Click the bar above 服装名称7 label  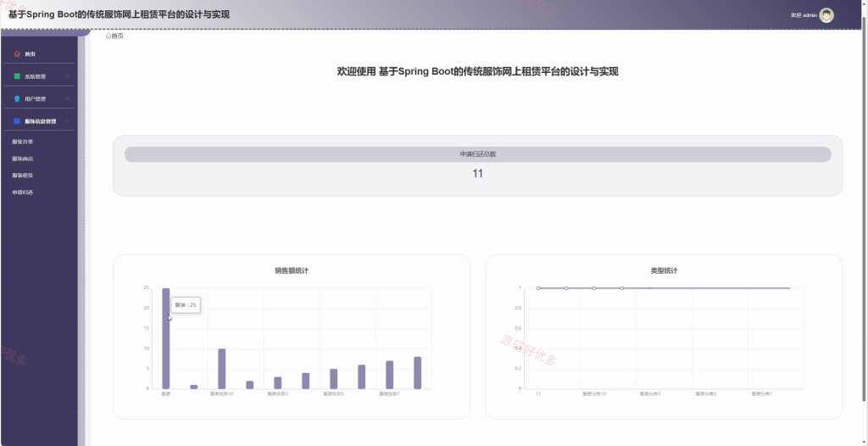point(389,375)
